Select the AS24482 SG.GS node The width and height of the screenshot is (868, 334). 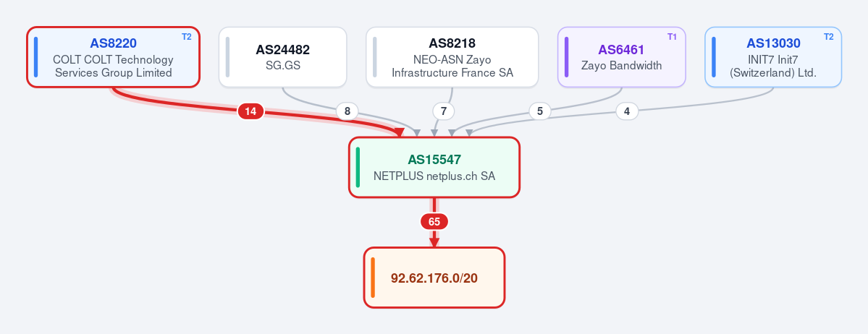(x=282, y=57)
